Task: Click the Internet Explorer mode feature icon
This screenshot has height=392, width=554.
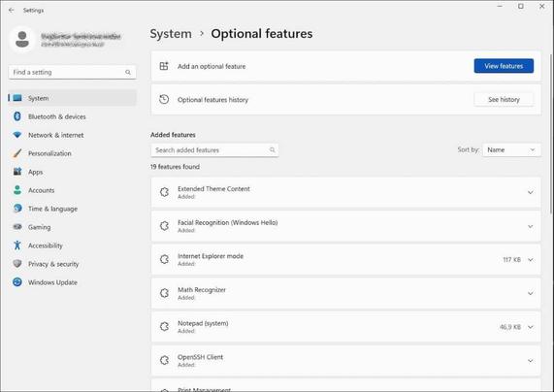Action: click(x=164, y=259)
